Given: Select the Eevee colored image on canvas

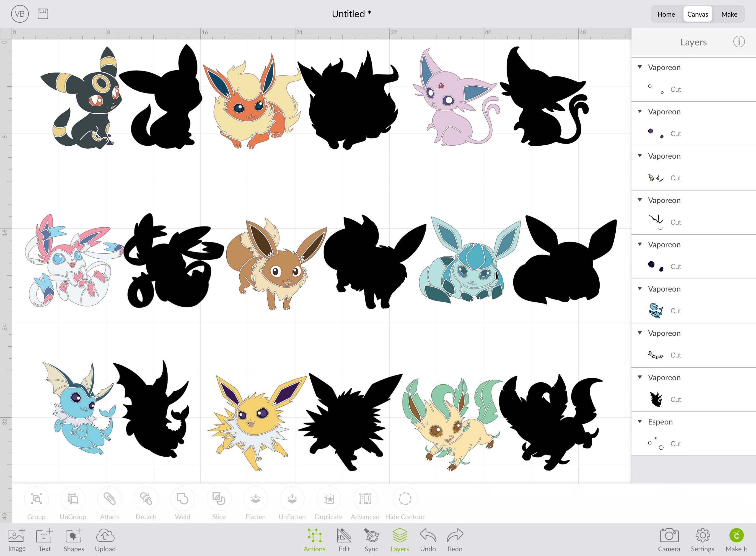Looking at the screenshot, I should click(x=276, y=264).
